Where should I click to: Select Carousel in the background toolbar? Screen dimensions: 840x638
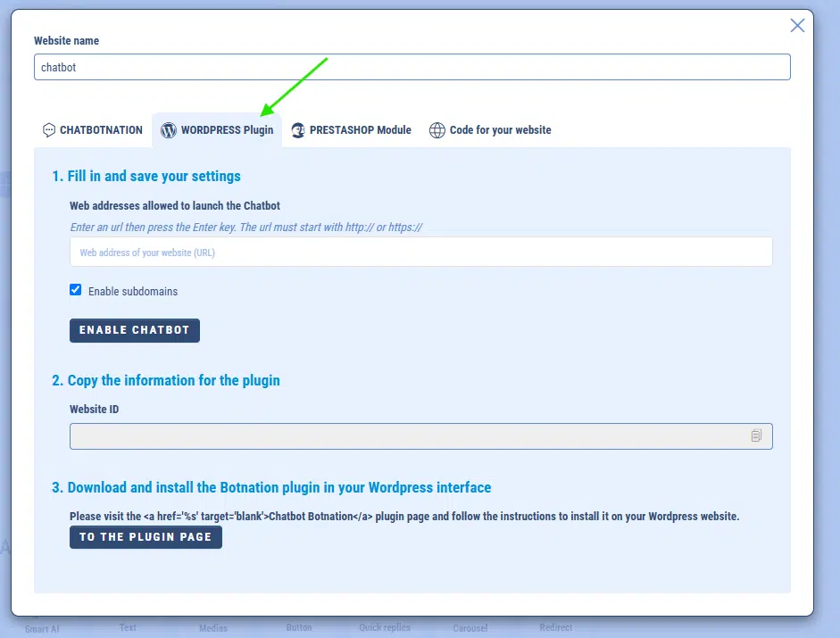pos(470,627)
